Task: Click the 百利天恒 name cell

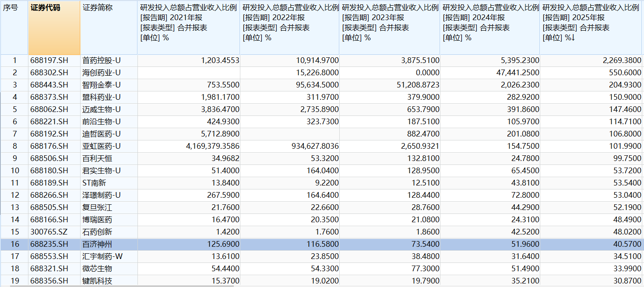Action: tap(109, 158)
